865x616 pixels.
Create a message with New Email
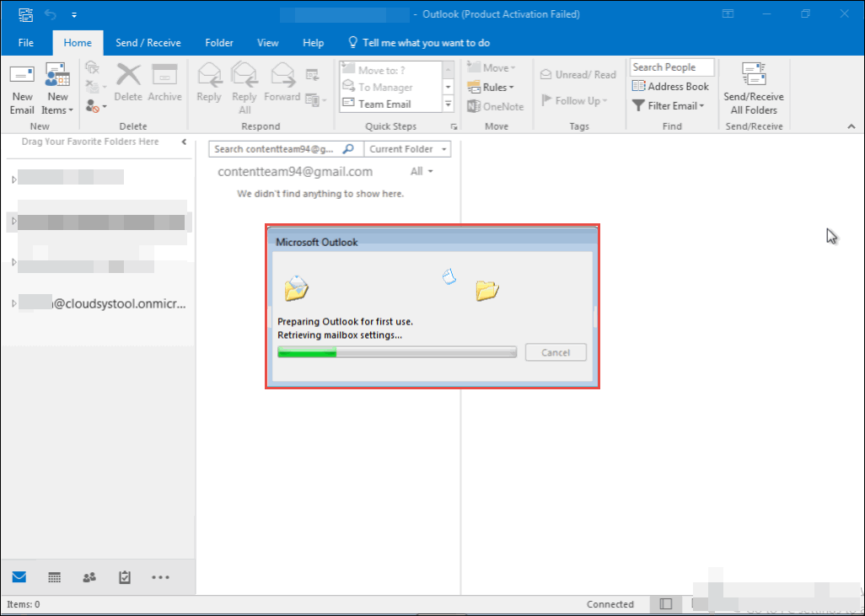click(x=22, y=89)
